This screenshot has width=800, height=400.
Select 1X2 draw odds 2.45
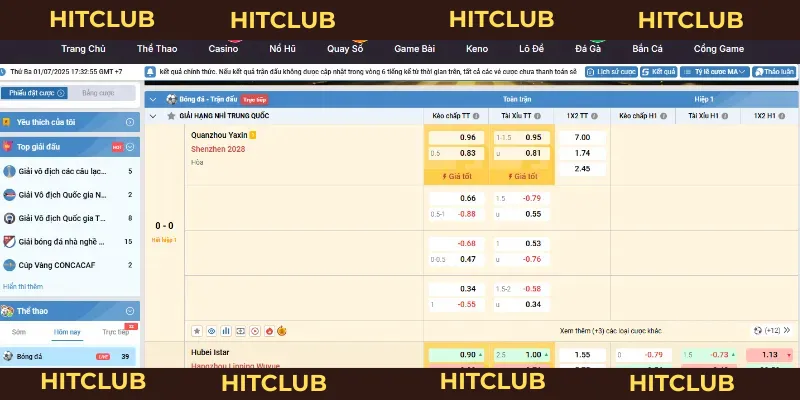point(582,169)
